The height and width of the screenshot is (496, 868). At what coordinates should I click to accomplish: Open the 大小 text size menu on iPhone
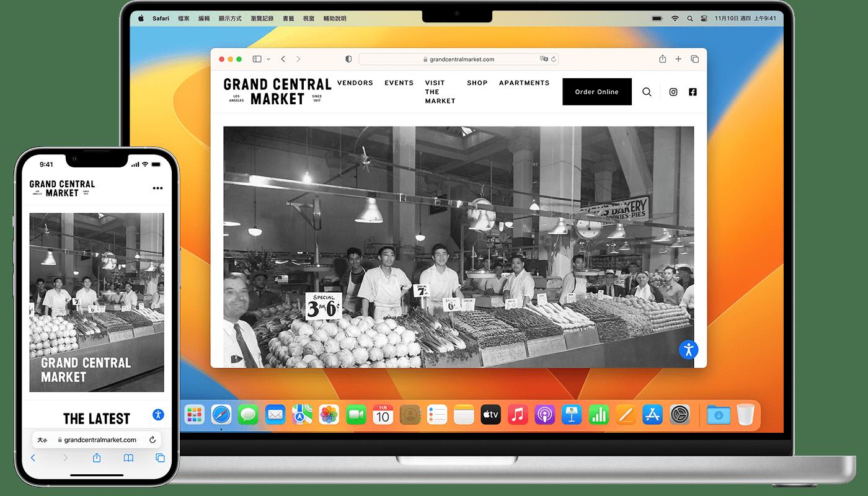tap(42, 440)
